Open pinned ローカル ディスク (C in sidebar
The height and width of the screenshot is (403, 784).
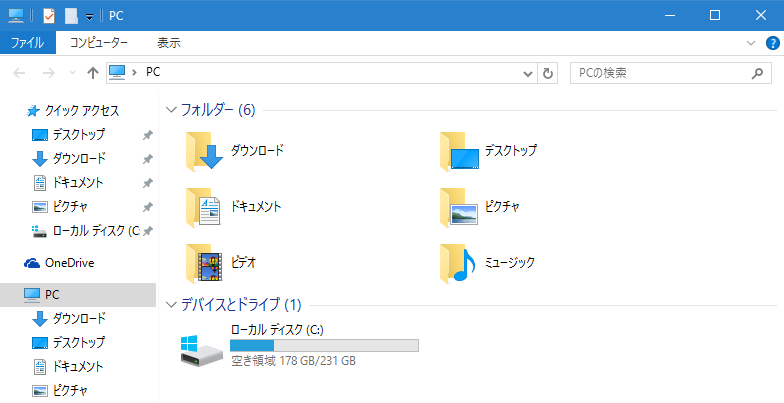86,230
